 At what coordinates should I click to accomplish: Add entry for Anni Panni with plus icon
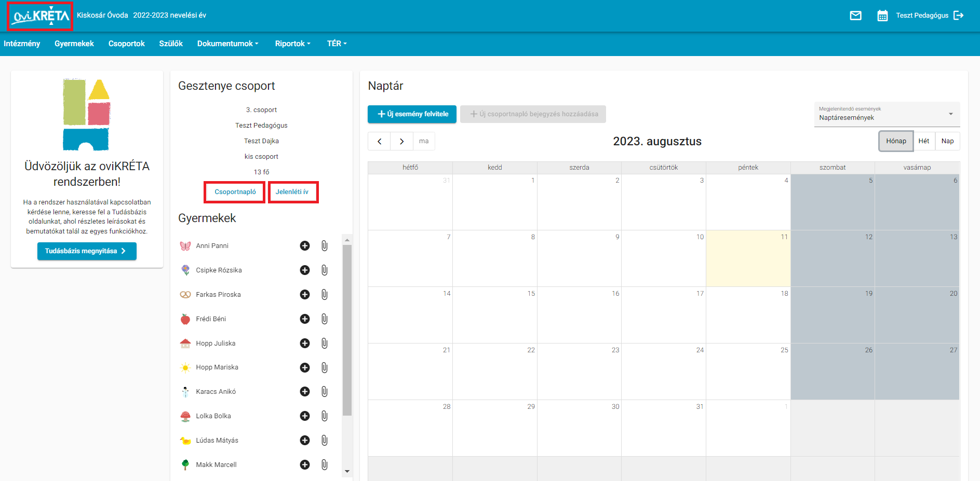305,246
